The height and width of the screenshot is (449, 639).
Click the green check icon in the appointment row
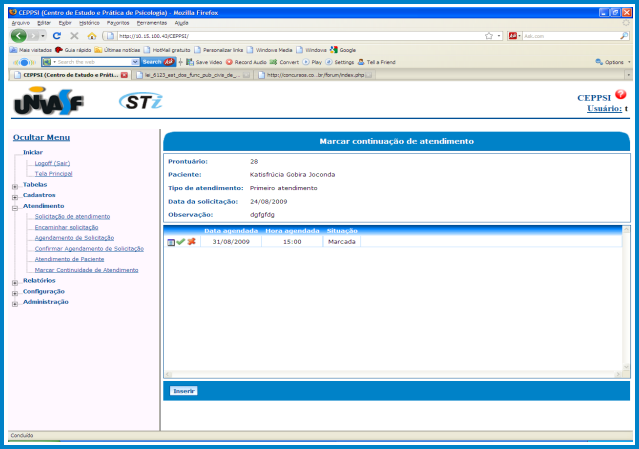pyautogui.click(x=181, y=242)
